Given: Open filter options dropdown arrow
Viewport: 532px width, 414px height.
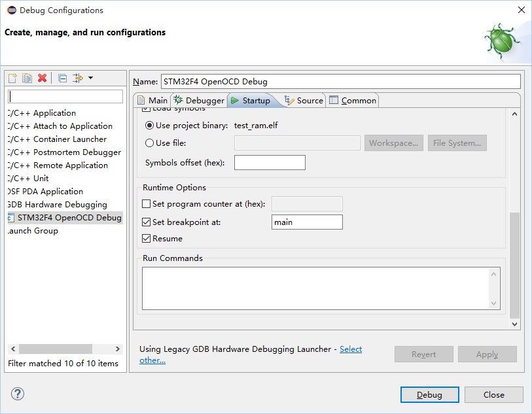Looking at the screenshot, I should coord(90,78).
